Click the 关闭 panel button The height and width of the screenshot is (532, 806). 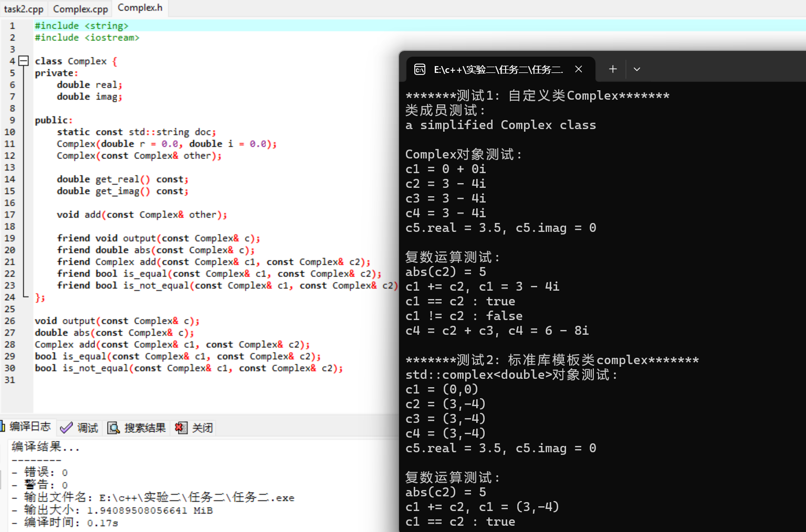point(194,428)
